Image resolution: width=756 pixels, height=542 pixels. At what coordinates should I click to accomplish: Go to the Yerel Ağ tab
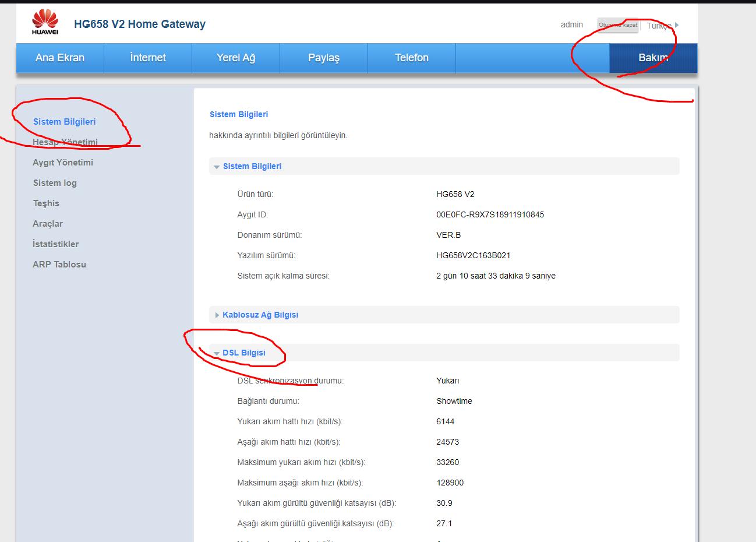point(236,58)
